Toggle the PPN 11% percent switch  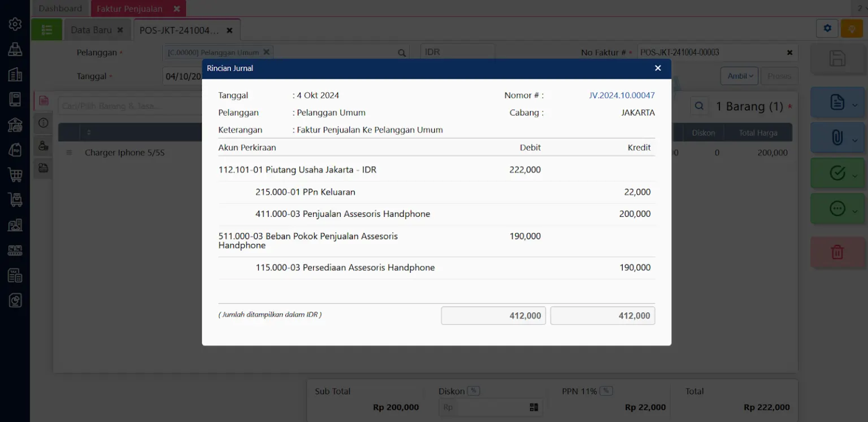(606, 391)
